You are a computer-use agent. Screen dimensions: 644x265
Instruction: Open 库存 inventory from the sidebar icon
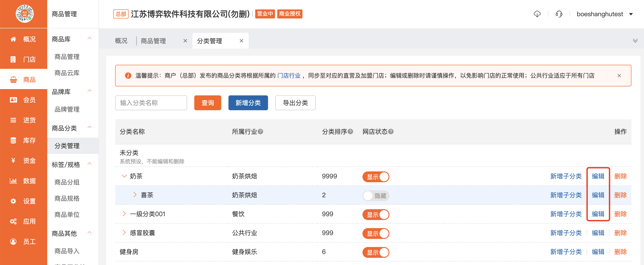[13, 140]
